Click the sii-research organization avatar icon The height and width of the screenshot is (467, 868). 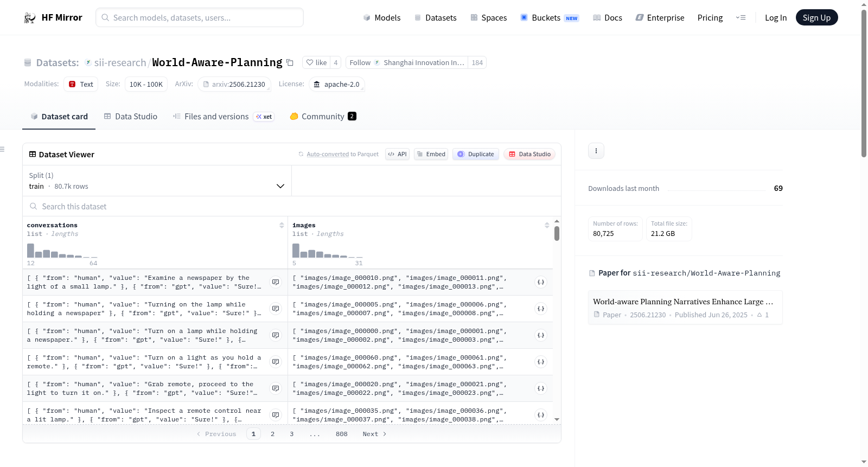88,63
